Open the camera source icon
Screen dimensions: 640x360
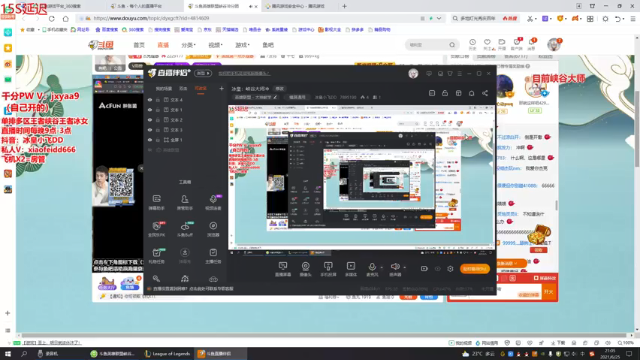tap(305, 266)
